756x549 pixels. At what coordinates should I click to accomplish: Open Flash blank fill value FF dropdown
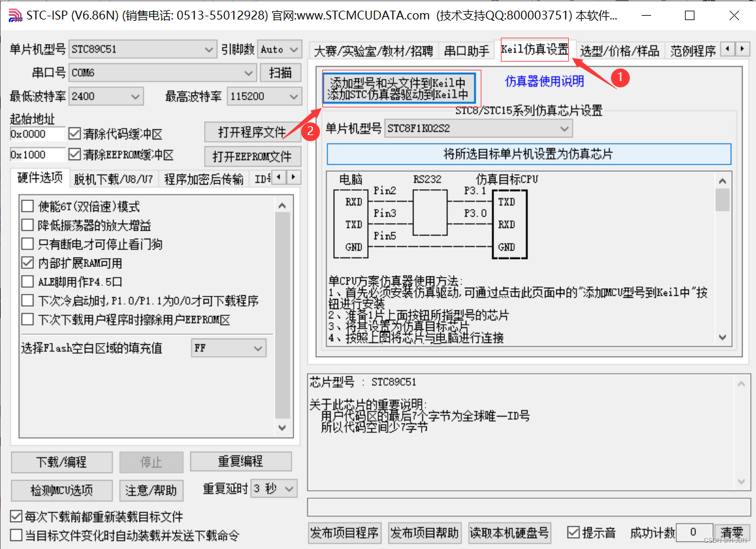click(x=229, y=347)
